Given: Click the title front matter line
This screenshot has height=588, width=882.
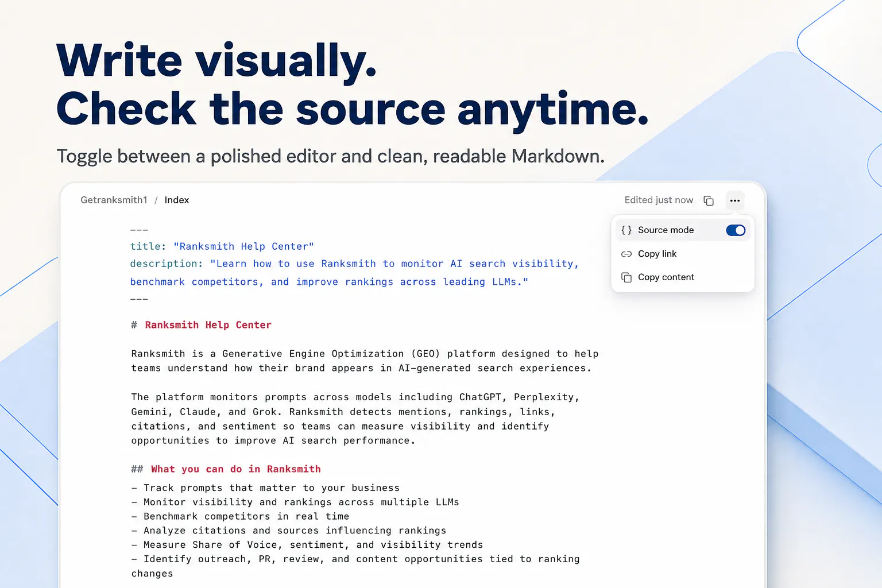Looking at the screenshot, I should click(x=222, y=246).
